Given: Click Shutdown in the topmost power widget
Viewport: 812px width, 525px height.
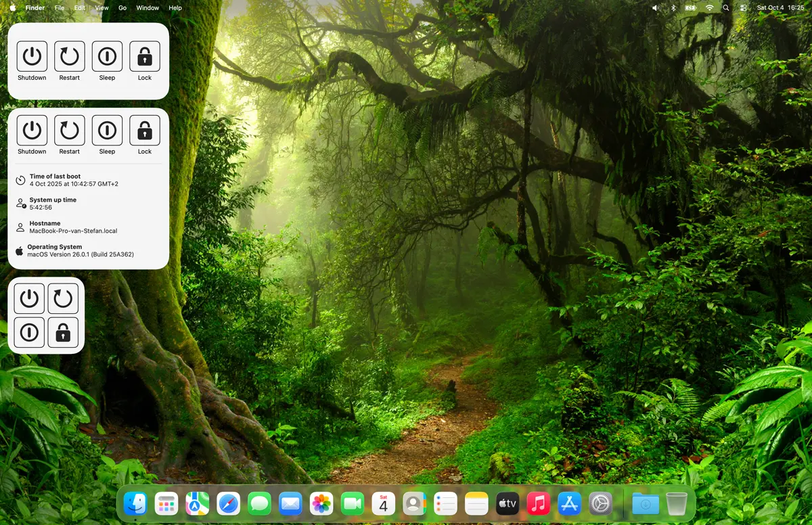Looking at the screenshot, I should (32, 57).
